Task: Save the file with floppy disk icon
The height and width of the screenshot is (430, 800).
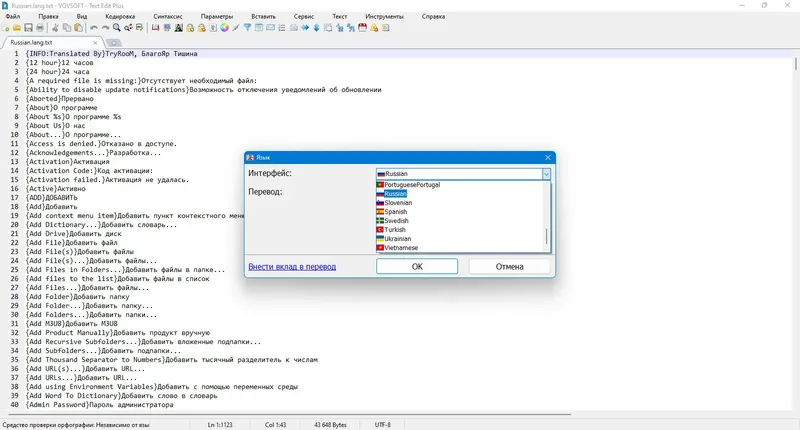Action: pyautogui.click(x=28, y=28)
